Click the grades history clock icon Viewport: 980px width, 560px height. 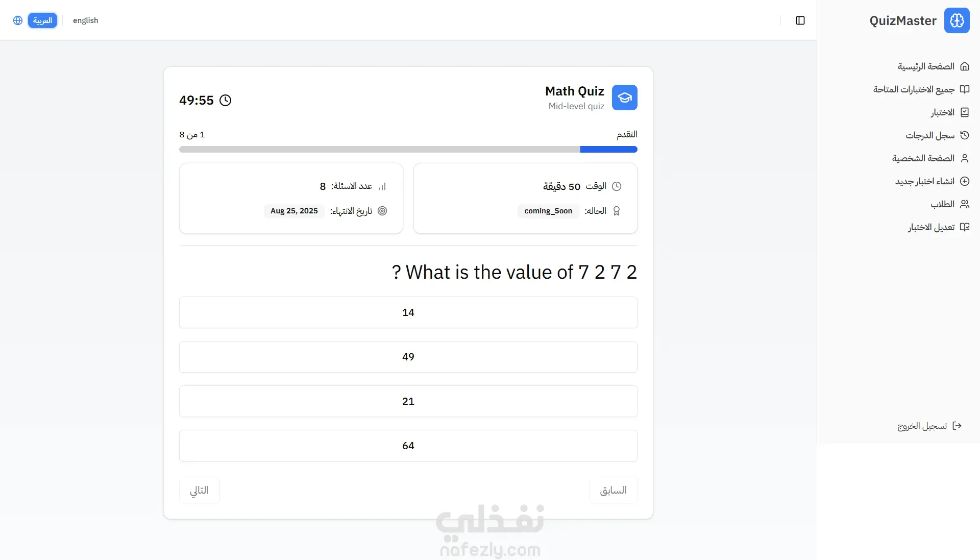(x=965, y=135)
